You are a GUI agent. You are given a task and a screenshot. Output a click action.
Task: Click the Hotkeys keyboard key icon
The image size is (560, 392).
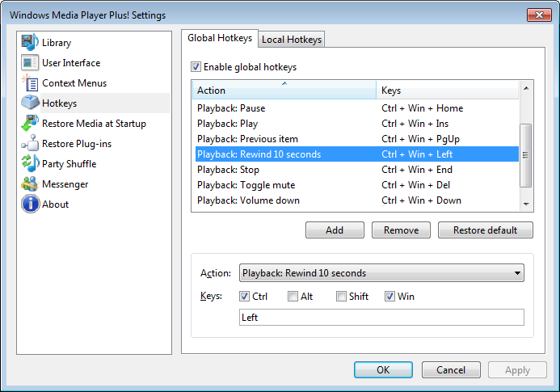[x=30, y=103]
